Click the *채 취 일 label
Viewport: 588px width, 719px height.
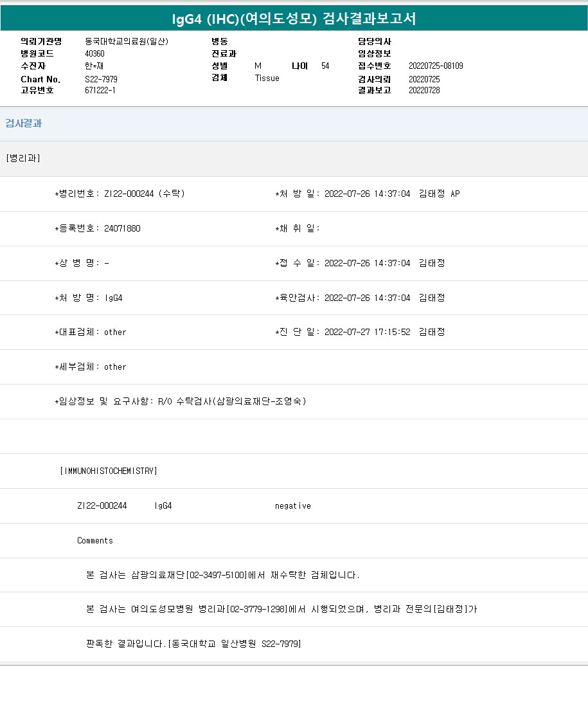(297, 228)
